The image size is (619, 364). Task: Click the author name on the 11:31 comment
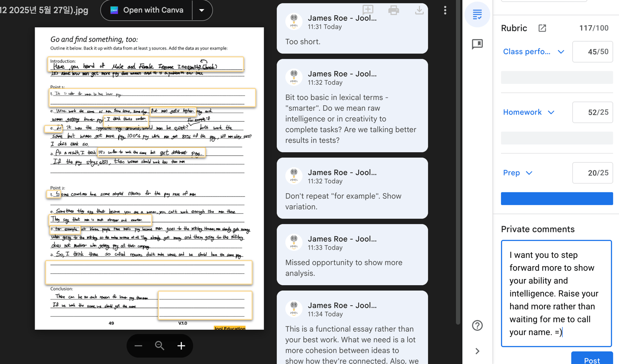[342, 18]
